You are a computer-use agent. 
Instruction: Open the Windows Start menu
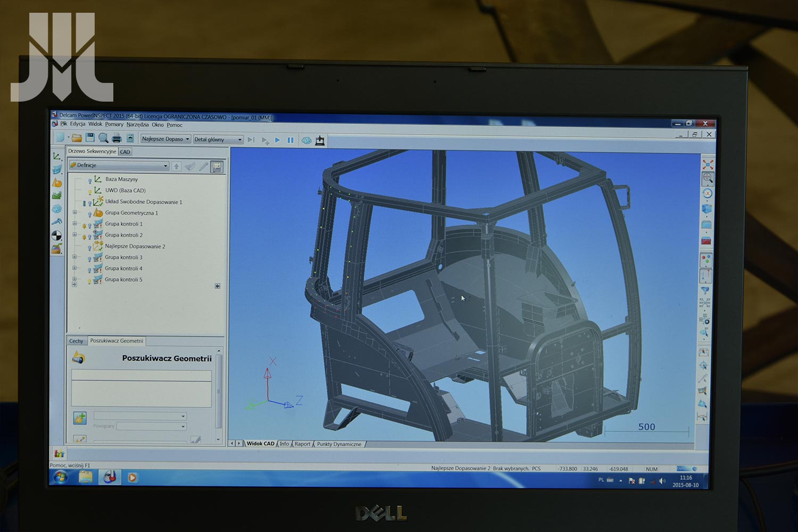(x=60, y=477)
